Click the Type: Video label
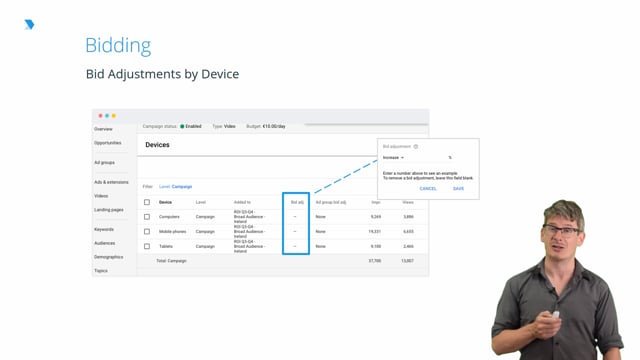 224,127
